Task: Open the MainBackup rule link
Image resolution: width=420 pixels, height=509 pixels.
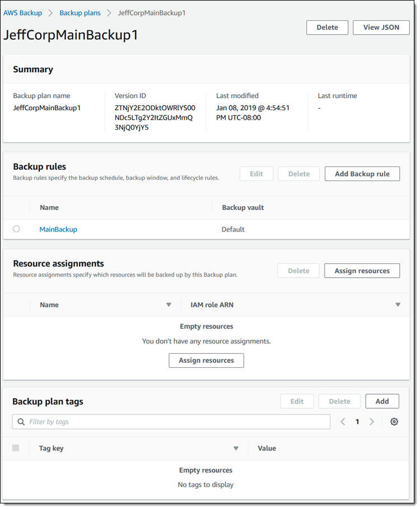Action: [58, 229]
